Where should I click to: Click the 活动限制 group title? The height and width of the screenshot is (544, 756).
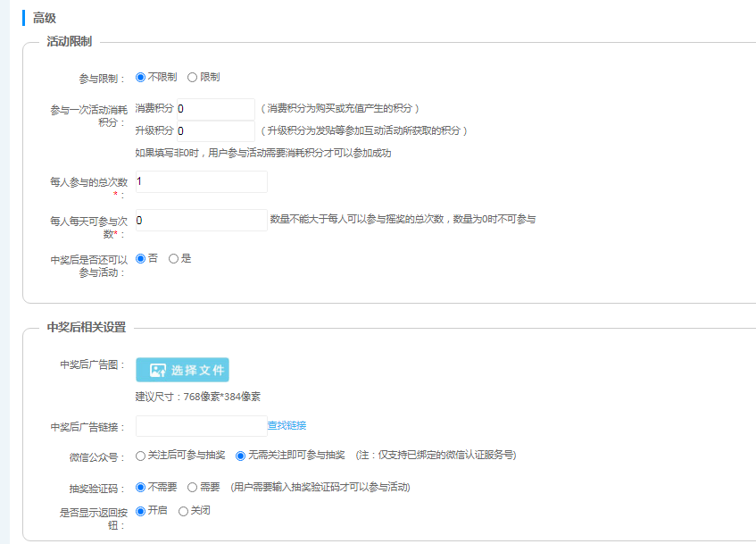coord(69,42)
